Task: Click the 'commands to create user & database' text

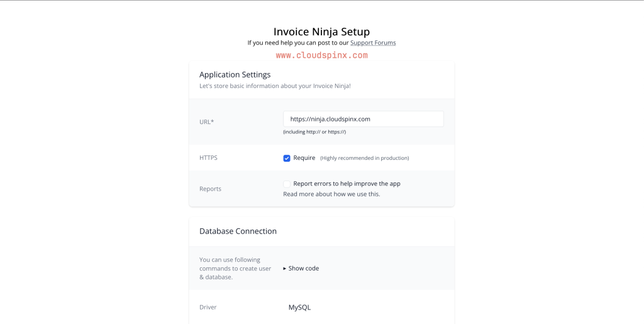Action: click(235, 272)
